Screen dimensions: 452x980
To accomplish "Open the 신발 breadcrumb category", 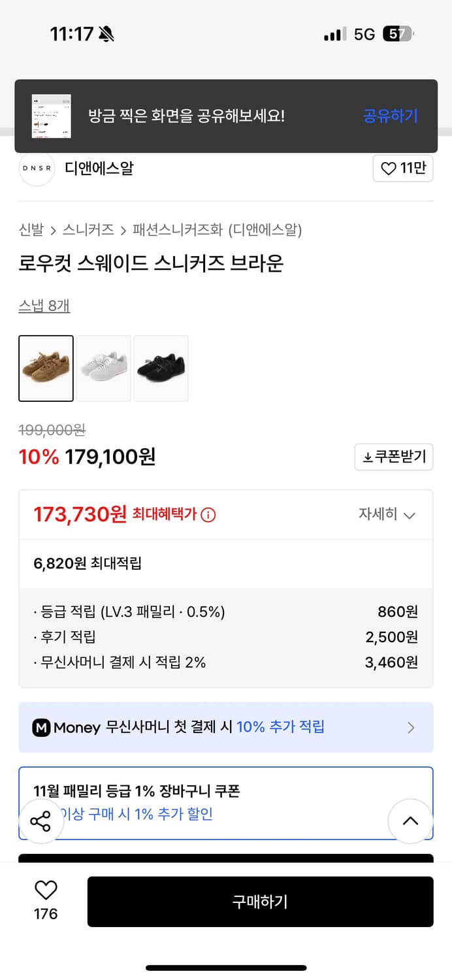I will pyautogui.click(x=29, y=230).
